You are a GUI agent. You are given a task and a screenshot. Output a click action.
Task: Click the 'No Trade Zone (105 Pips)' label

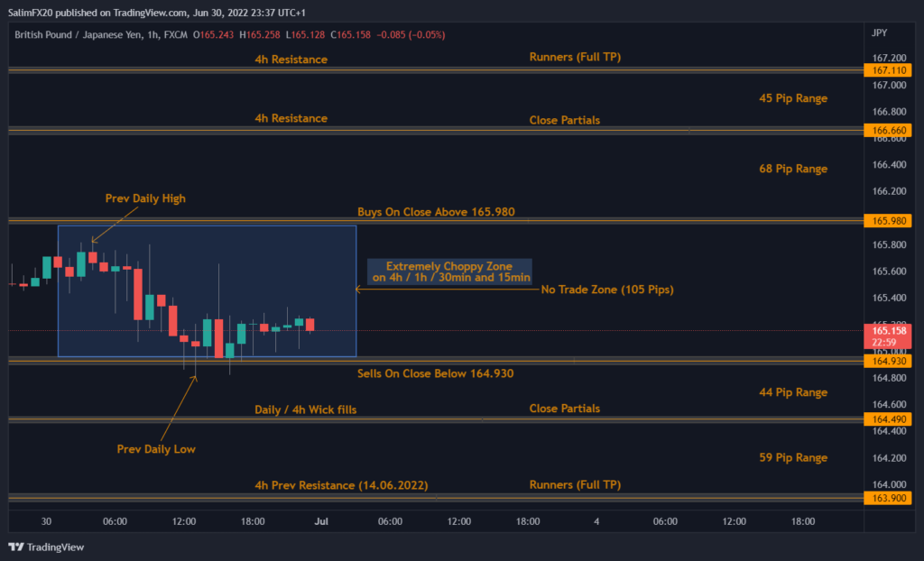(x=606, y=290)
